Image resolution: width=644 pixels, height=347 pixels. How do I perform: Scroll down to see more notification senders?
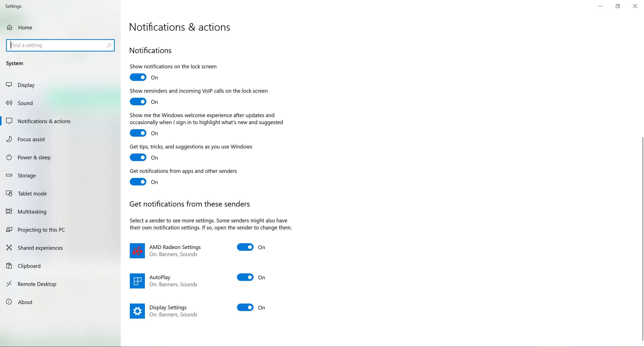pos(641,321)
